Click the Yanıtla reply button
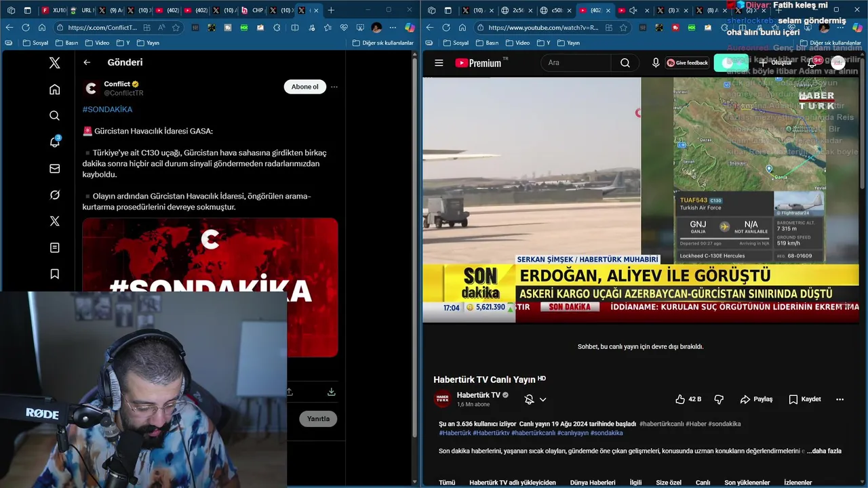Image resolution: width=868 pixels, height=488 pixels. 318,419
